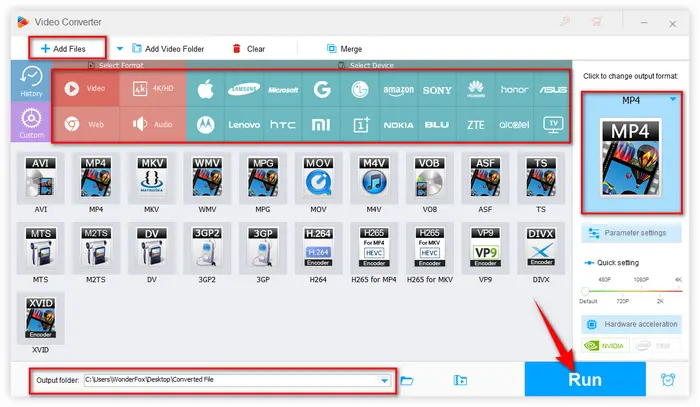Choose the Microsoft device brand

click(x=283, y=89)
